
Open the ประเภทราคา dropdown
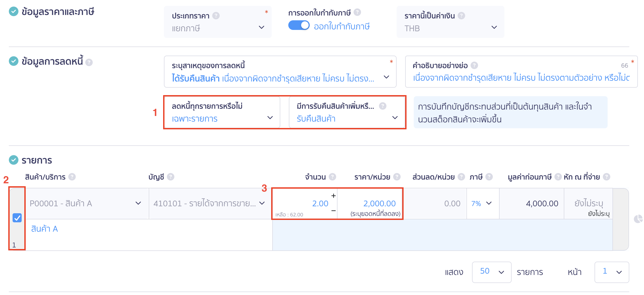[218, 22]
